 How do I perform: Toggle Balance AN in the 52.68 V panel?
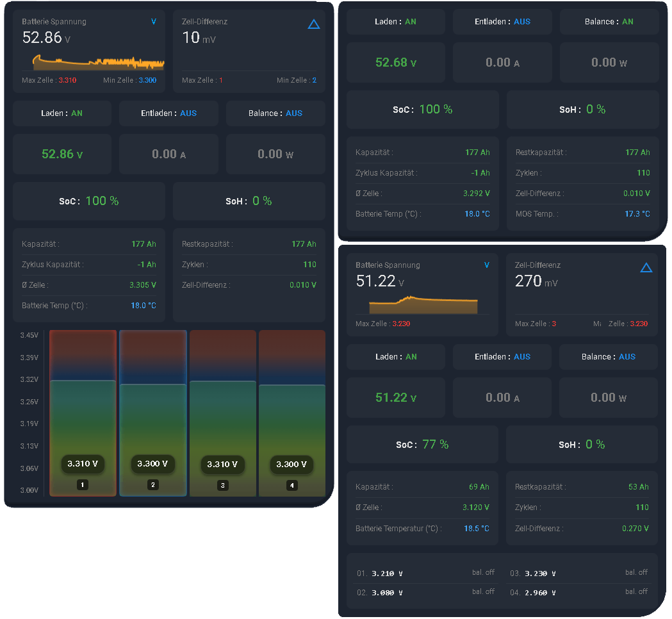point(609,22)
